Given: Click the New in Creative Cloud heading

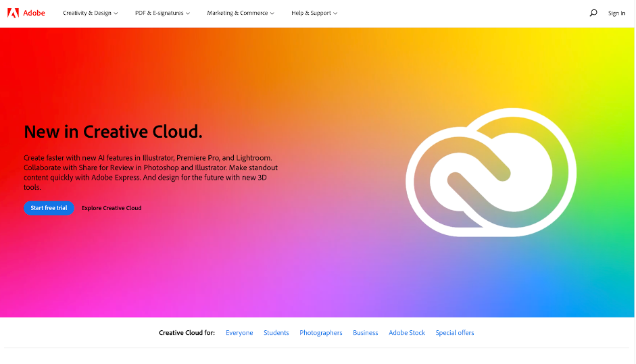Looking at the screenshot, I should pos(113,132).
